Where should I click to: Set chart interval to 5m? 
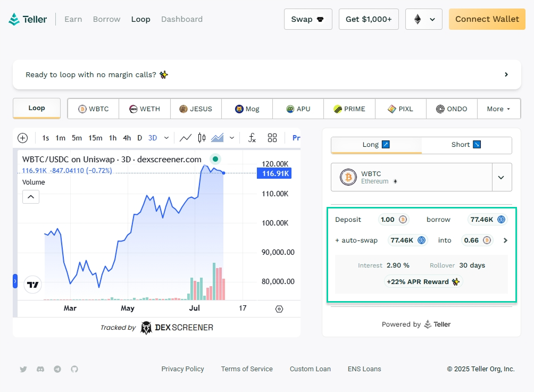[x=77, y=138]
